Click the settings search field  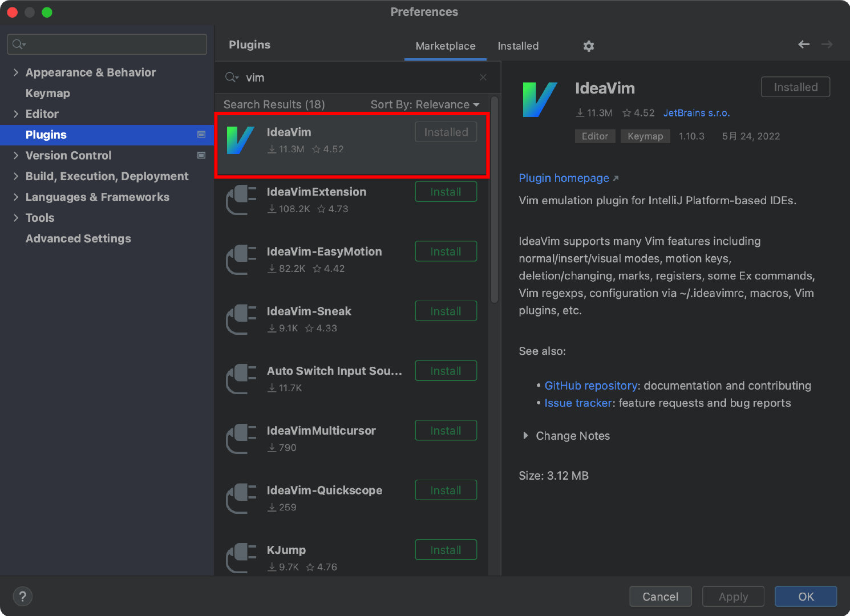pyautogui.click(x=107, y=44)
